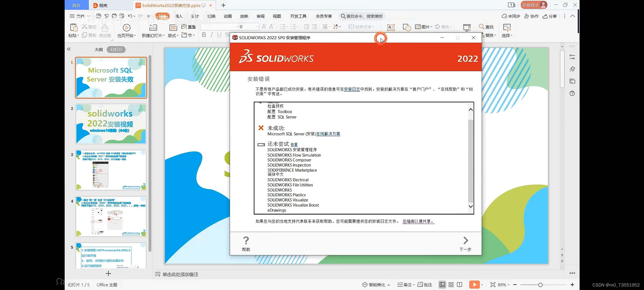Select slide 2 solidworks thumbnail
The height and width of the screenshot is (290, 644).
pyautogui.click(x=111, y=124)
